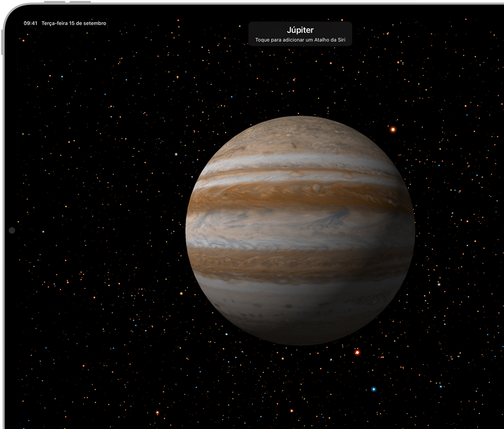Tap the front camera dot on left bezel
Viewport: 504px width, 429px height.
click(x=12, y=230)
